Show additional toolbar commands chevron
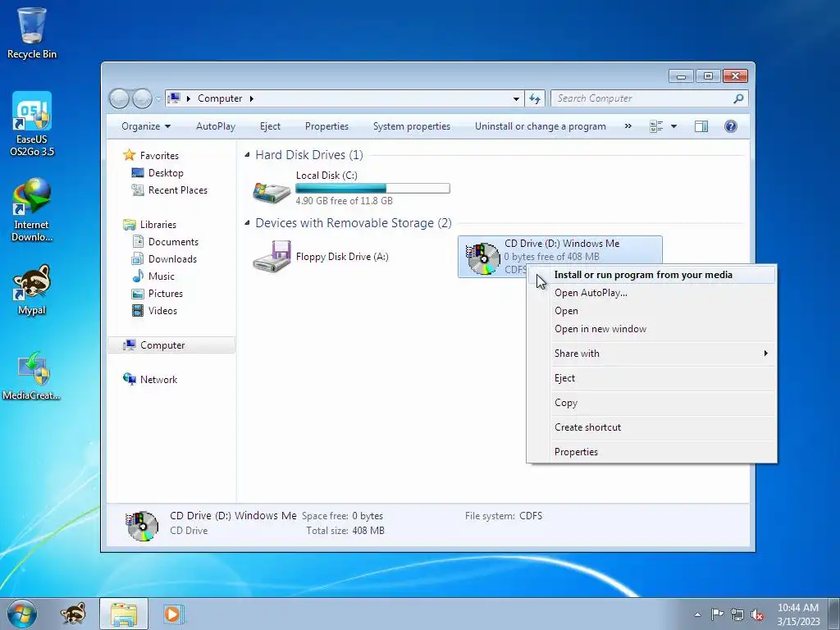 click(x=628, y=126)
